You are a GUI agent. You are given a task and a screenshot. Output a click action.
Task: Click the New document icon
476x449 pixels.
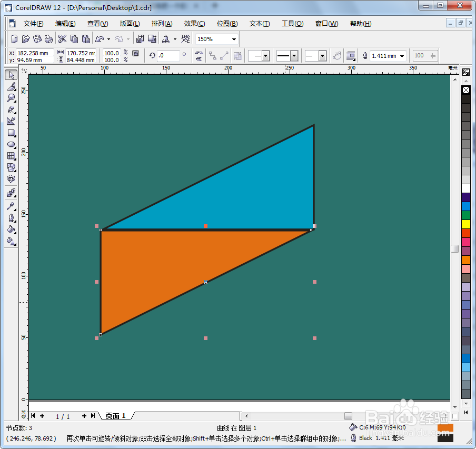14,39
